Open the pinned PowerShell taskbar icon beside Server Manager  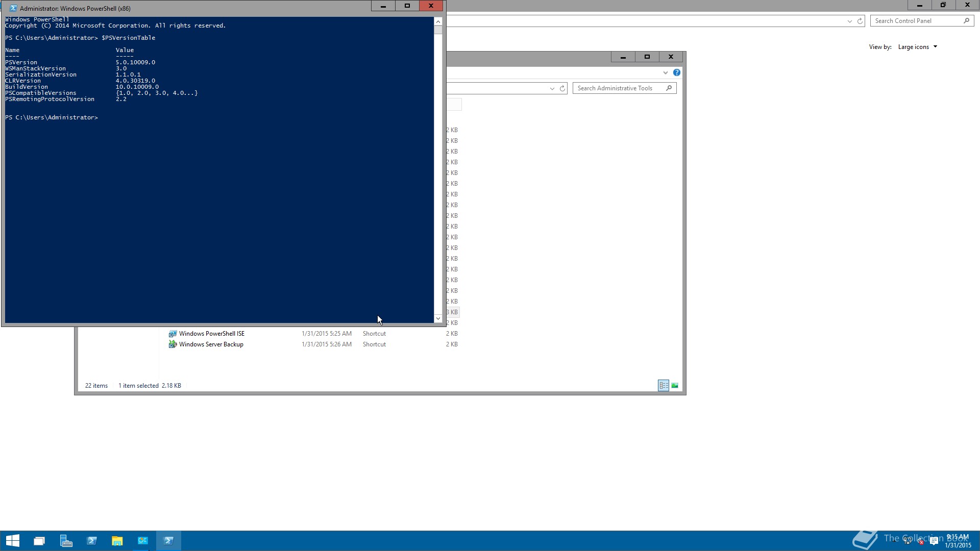click(92, 541)
